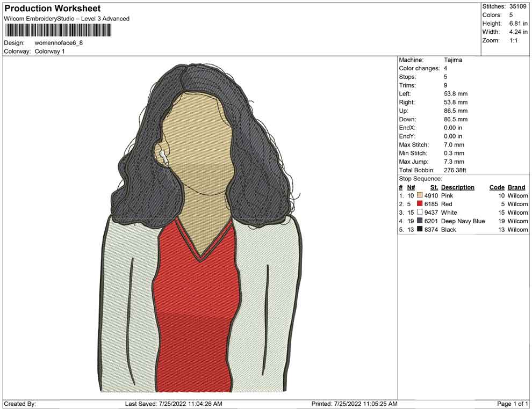Click the Min Stitch value 0.3 mm

pos(454,153)
